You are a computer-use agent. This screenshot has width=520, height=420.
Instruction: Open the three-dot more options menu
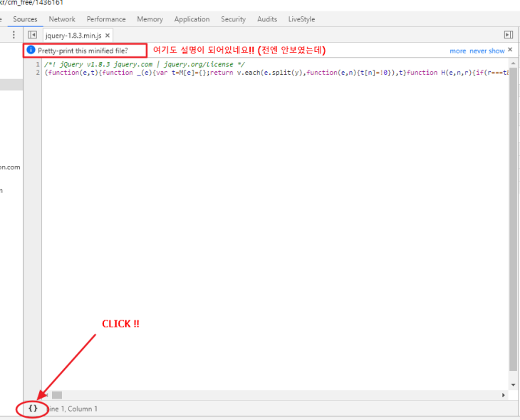14,35
